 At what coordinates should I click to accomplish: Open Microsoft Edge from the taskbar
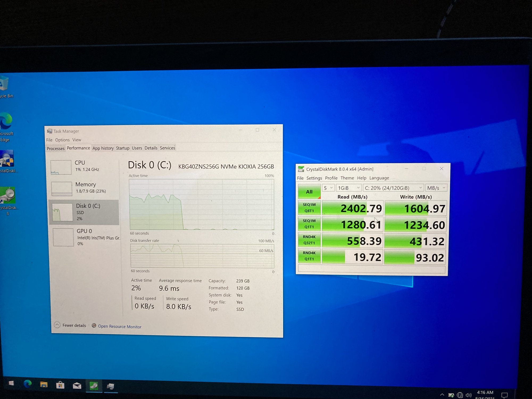[x=27, y=384]
